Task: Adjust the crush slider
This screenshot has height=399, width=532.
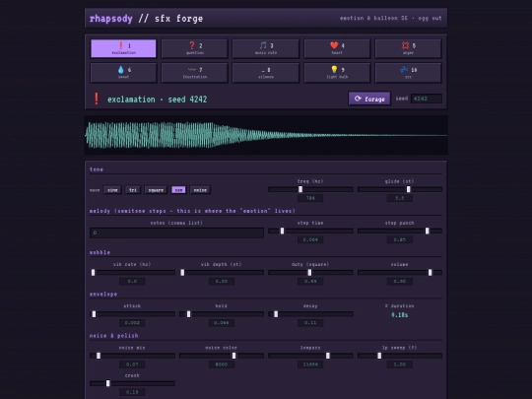Action: (132, 383)
